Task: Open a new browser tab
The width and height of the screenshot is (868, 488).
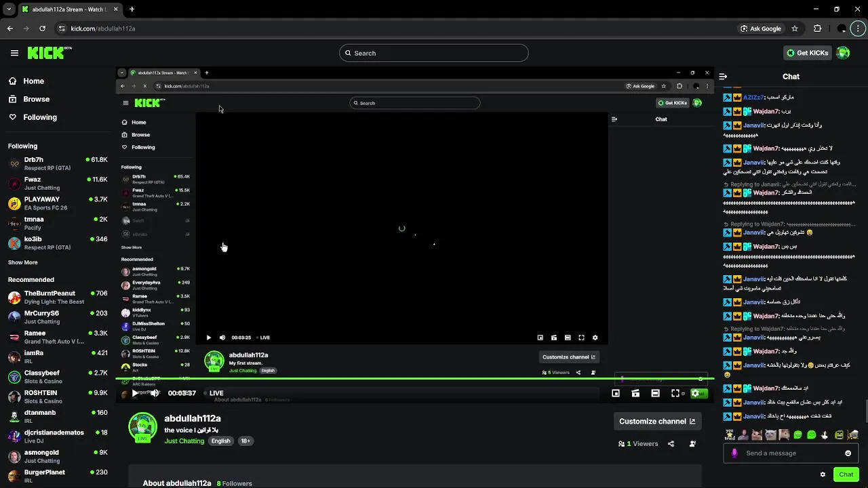Action: [x=132, y=9]
